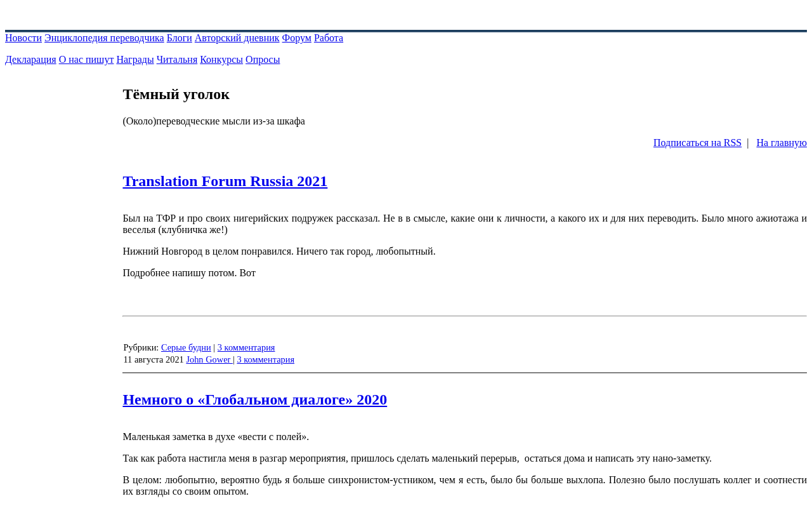Subscribe via Подписаться на RSS
This screenshot has height=508, width=812.
coord(697,143)
